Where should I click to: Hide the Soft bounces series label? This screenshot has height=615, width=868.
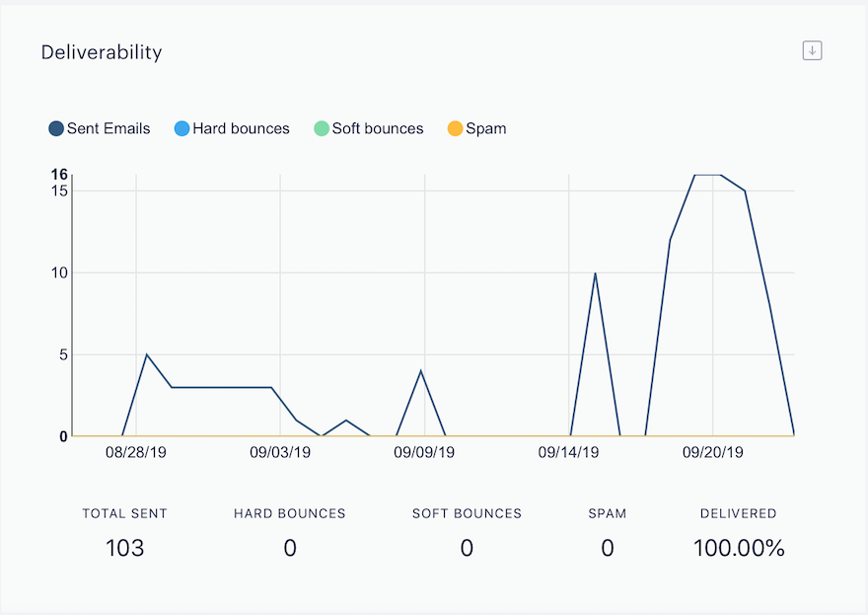tap(378, 128)
